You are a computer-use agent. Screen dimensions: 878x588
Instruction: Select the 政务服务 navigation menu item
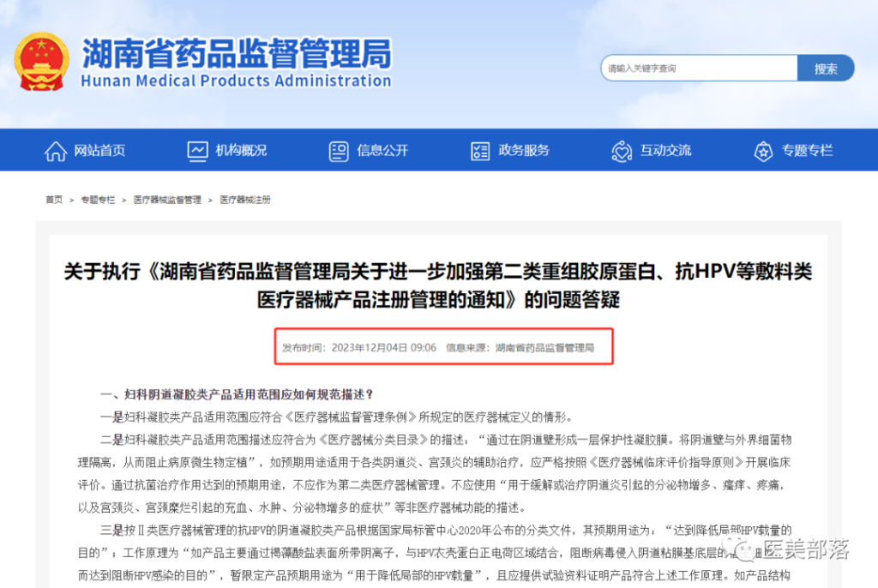pyautogui.click(x=524, y=151)
